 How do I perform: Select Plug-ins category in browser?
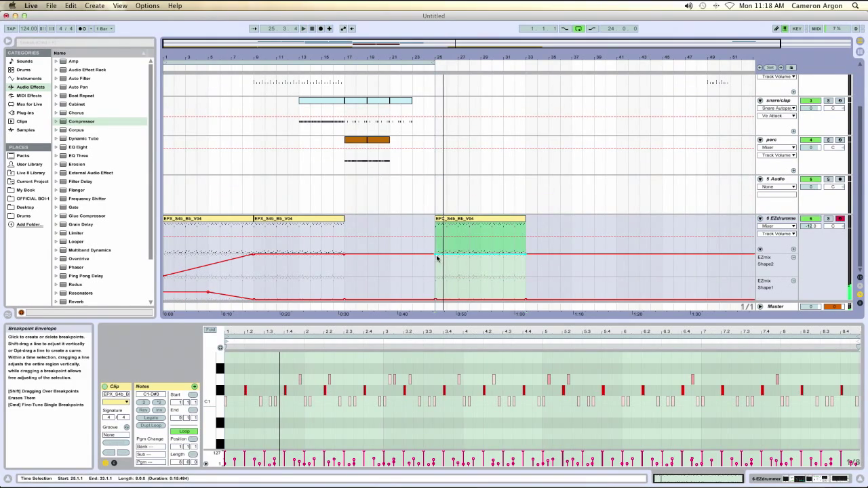point(25,113)
